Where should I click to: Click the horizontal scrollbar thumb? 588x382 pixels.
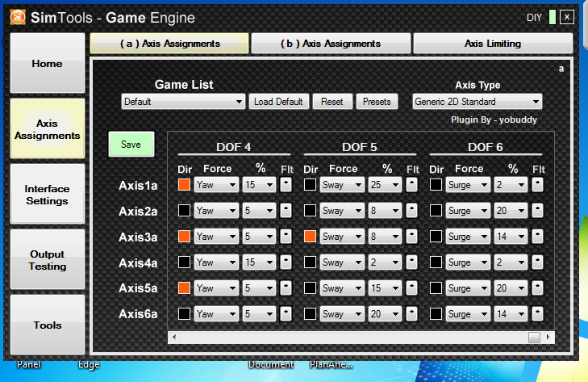[x=534, y=337]
